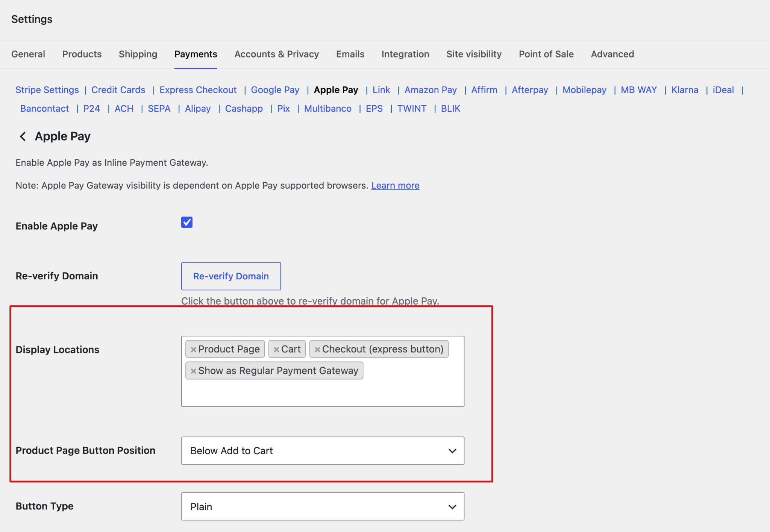The height and width of the screenshot is (532, 770).
Task: Open Bancontact settings
Action: [x=44, y=108]
